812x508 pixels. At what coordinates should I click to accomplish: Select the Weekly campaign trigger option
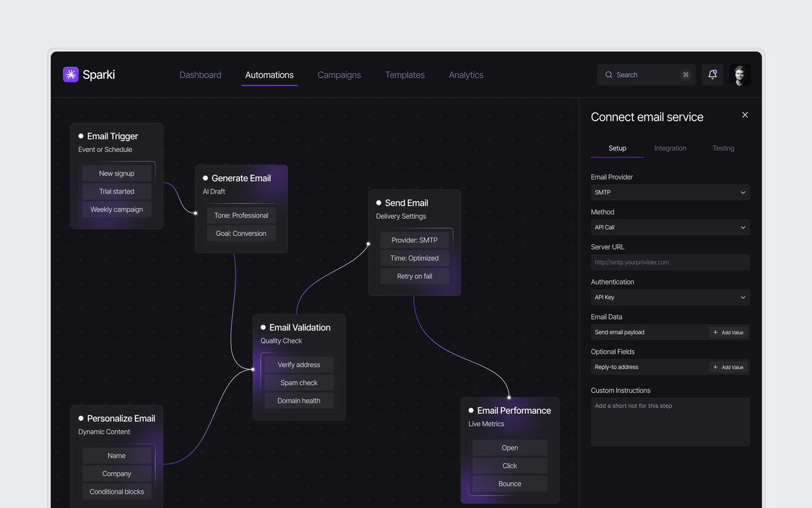coord(116,210)
